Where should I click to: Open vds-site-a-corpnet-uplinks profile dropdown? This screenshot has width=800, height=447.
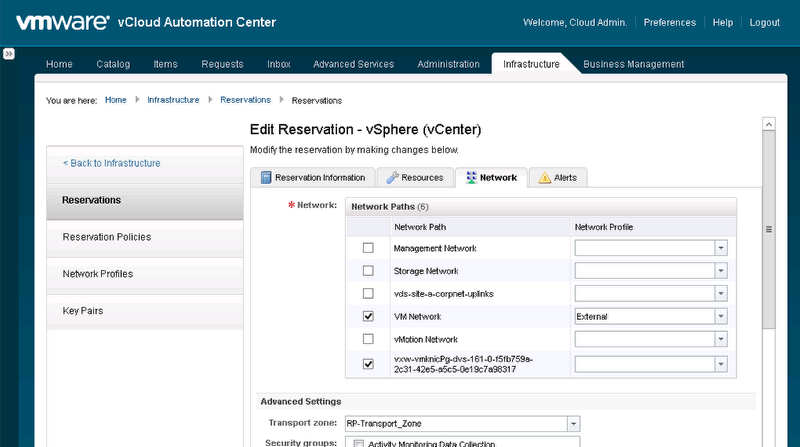pos(721,293)
